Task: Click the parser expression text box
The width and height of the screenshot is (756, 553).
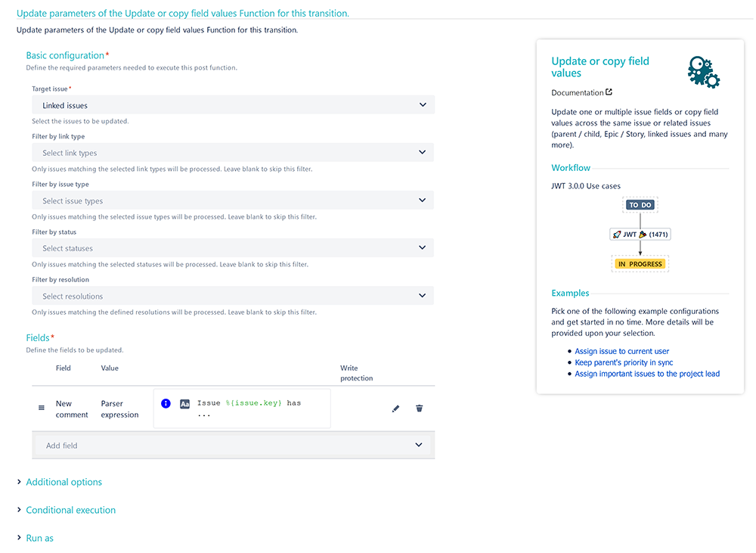Action: pos(242,409)
